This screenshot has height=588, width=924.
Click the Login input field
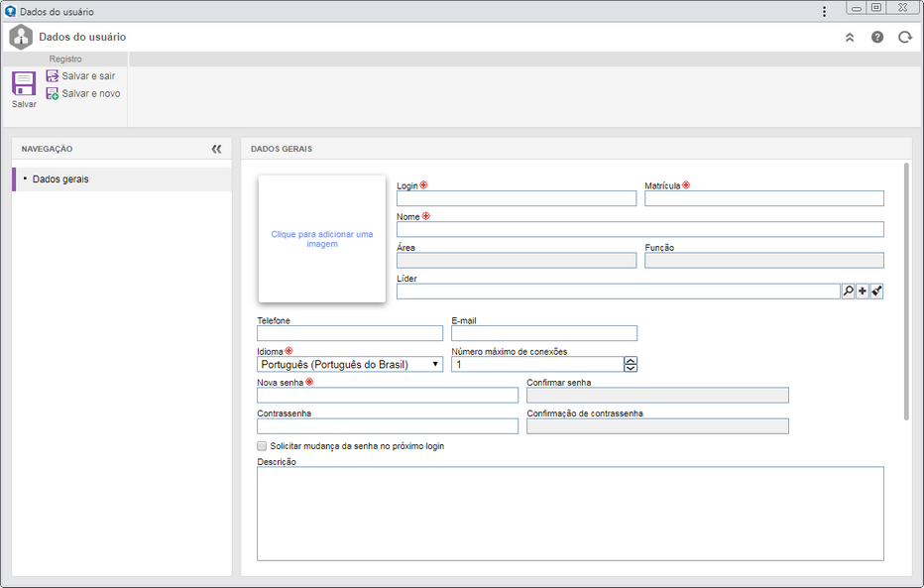click(x=517, y=198)
